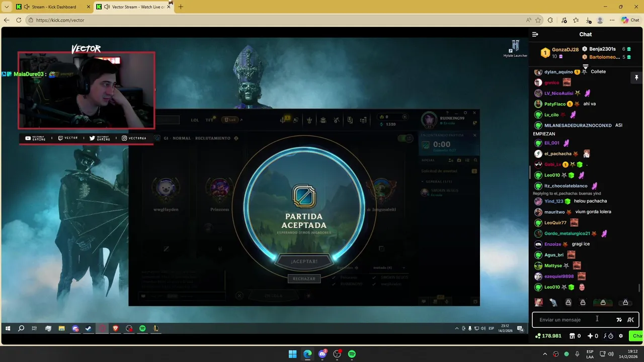Send message with green Chat button
644x362 pixels.
[636, 336]
